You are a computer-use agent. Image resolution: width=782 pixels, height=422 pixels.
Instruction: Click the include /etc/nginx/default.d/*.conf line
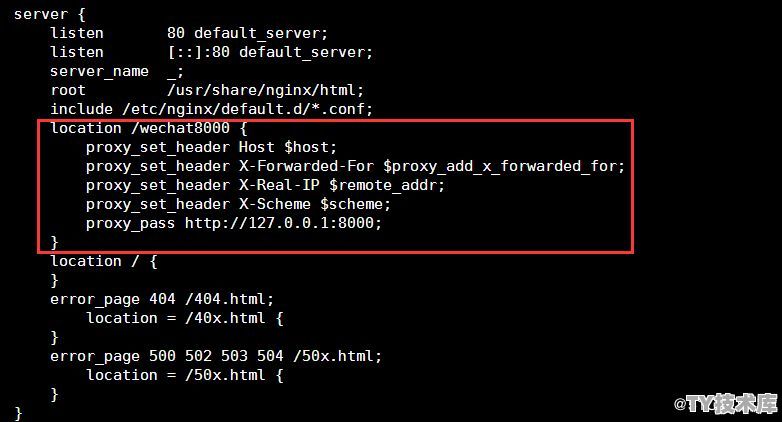pos(211,109)
